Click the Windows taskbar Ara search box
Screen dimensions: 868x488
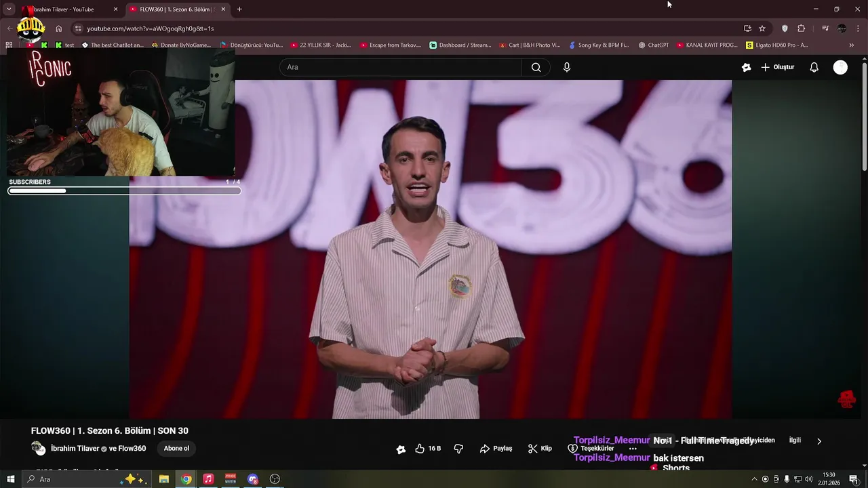coord(85,479)
